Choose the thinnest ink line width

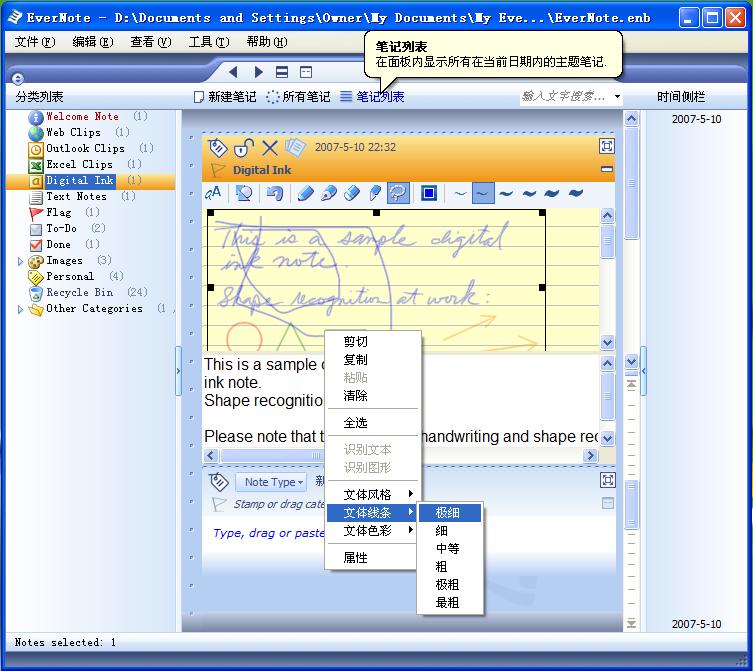[460, 194]
